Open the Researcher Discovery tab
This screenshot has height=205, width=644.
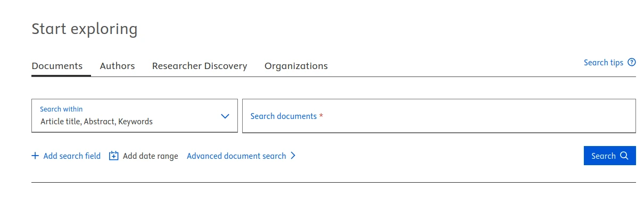click(x=200, y=66)
